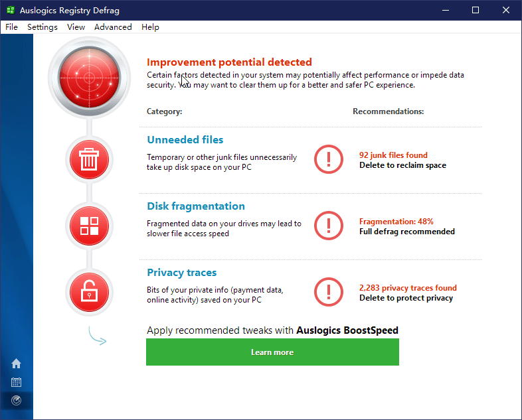
Task: Click the fragmentation warning exclamation icon
Action: [x=329, y=226]
